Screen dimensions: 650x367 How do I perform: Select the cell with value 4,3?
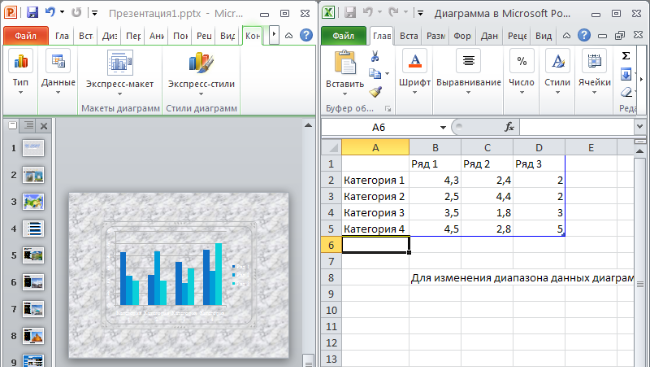(435, 180)
